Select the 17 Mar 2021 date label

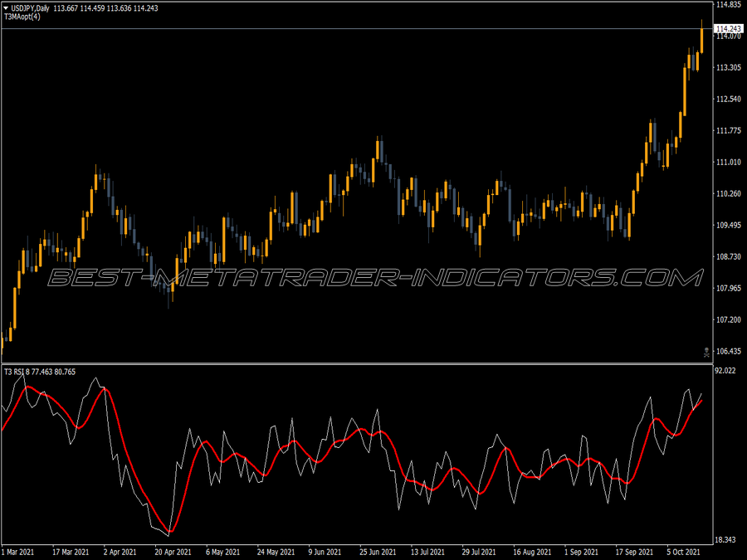[71, 553]
